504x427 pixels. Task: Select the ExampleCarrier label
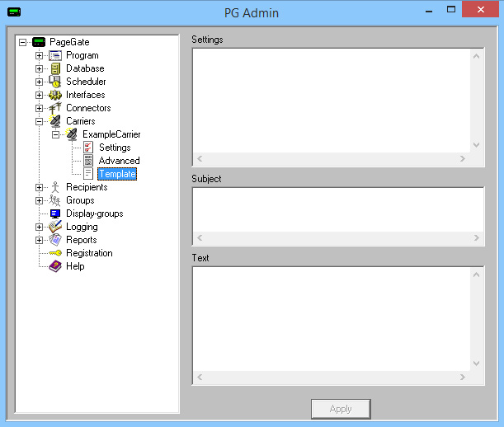[x=111, y=134]
